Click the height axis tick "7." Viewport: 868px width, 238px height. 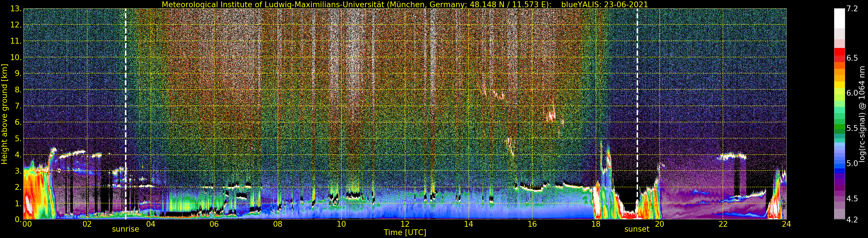(x=18, y=106)
